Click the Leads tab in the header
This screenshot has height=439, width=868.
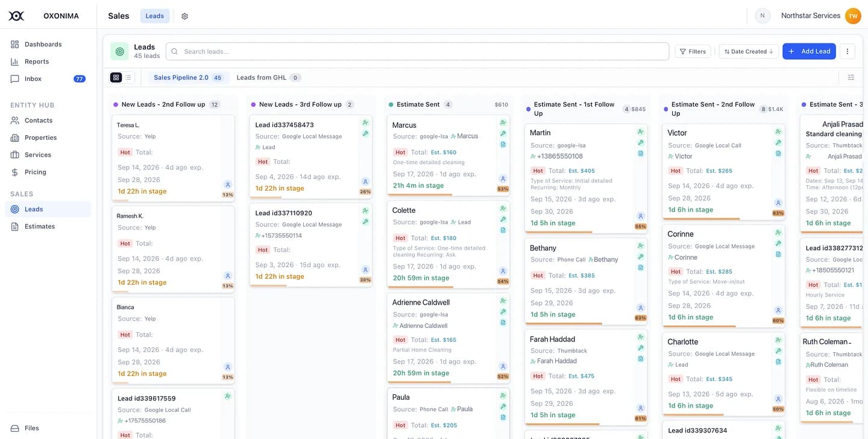pos(155,16)
